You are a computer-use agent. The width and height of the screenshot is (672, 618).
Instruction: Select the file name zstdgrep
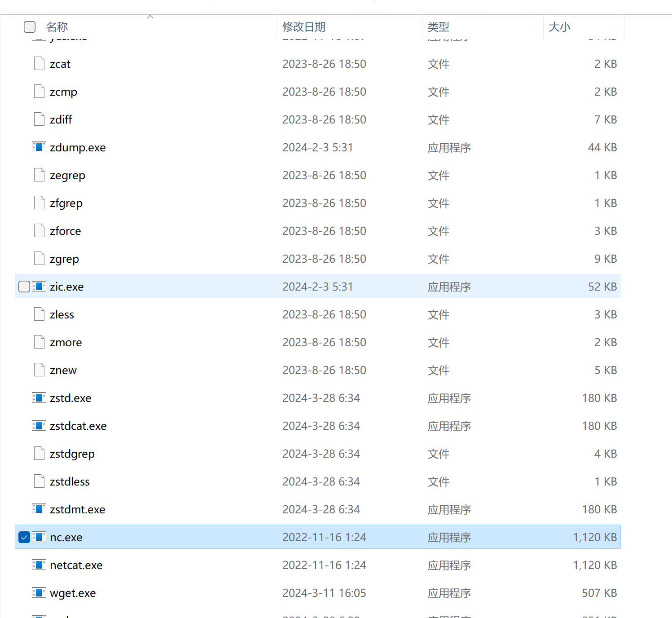[72, 454]
